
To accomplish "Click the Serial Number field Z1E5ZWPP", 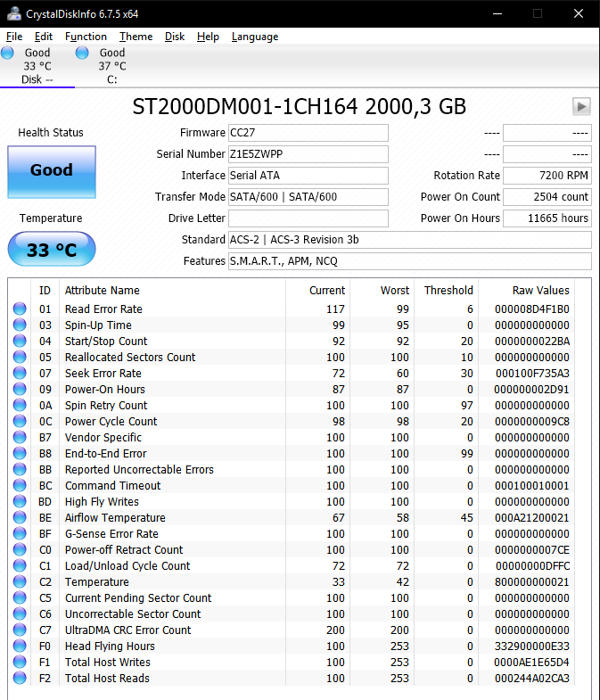I will (308, 154).
